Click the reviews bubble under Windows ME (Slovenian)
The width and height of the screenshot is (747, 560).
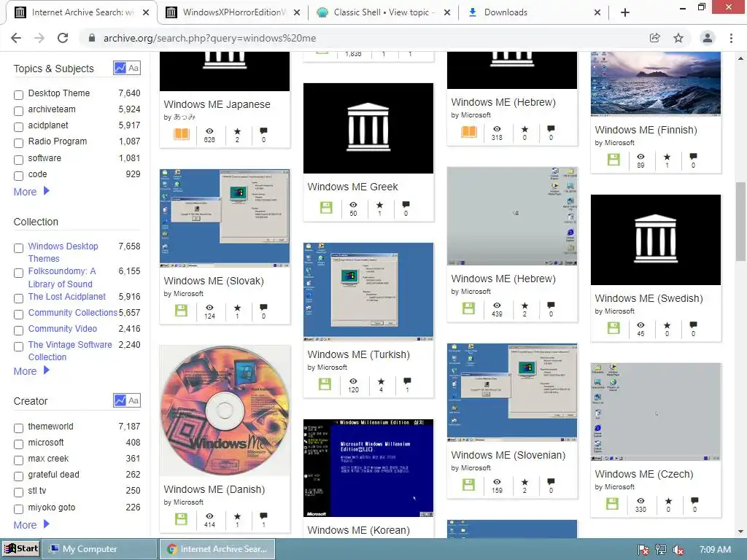click(x=551, y=481)
